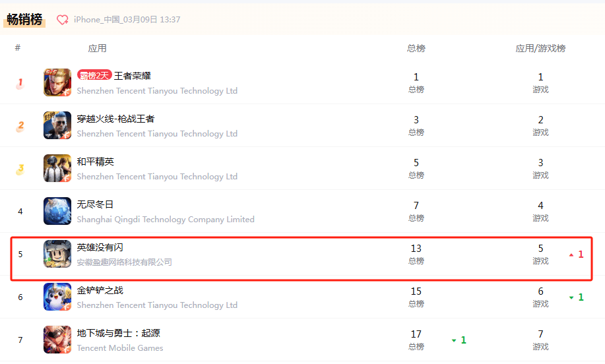Open the 无尽冬日 app icon
This screenshot has height=364, width=605.
tap(57, 211)
